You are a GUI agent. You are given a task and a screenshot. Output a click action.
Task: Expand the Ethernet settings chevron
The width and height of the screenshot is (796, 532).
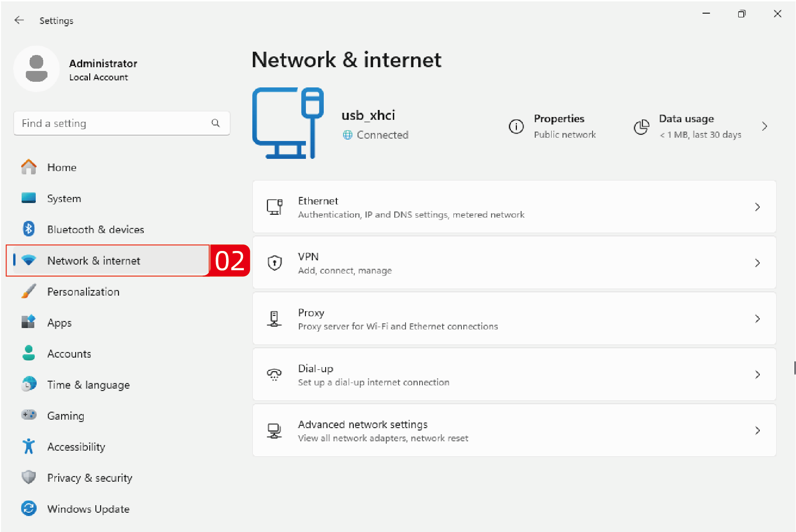tap(757, 207)
